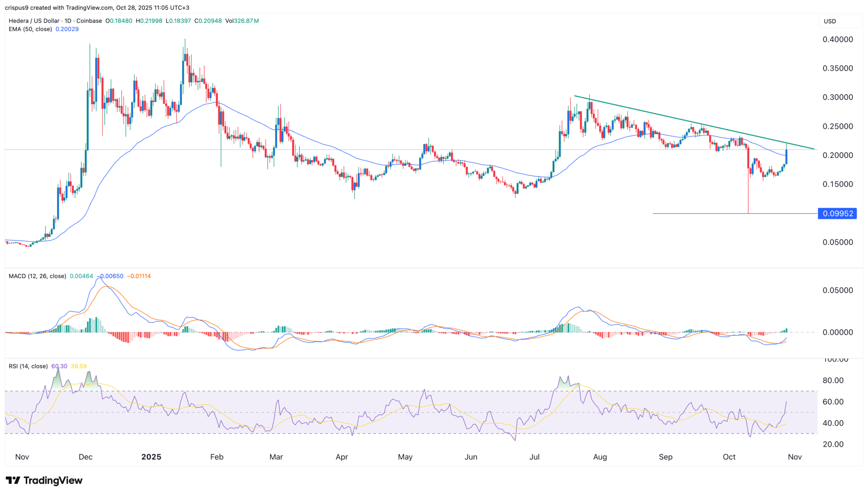Select the EMA (50, close) legend
Viewport: 868px width, 495px height.
click(30, 29)
